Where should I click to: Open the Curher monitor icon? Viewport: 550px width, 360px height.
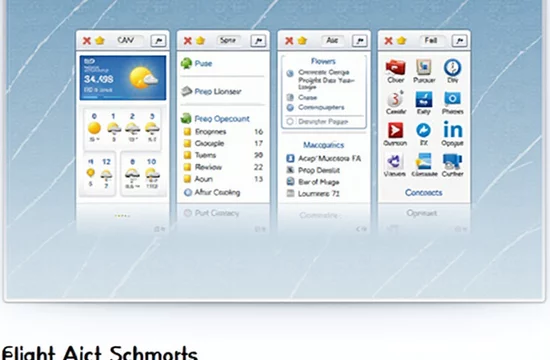pyautogui.click(x=452, y=161)
